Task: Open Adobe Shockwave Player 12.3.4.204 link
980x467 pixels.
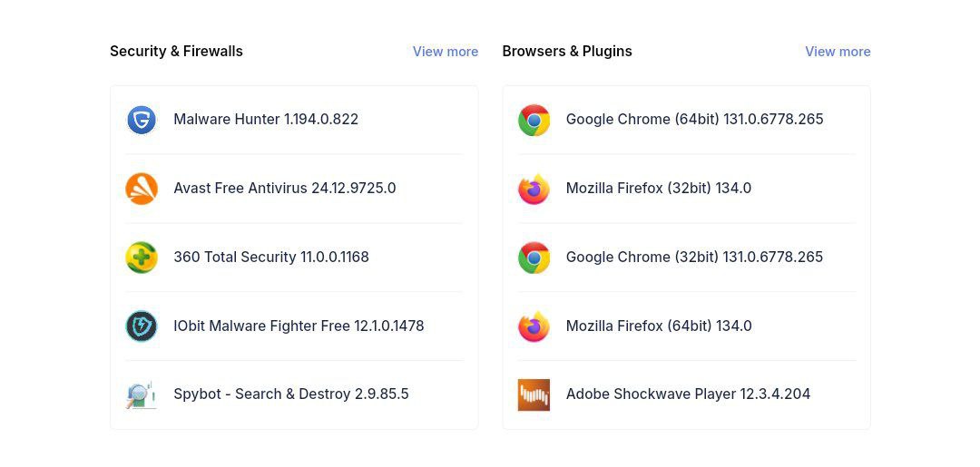Action: [688, 394]
